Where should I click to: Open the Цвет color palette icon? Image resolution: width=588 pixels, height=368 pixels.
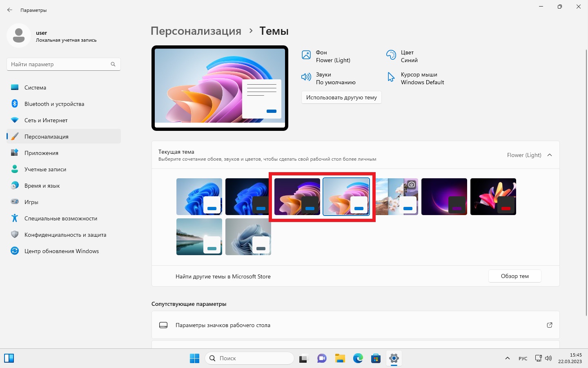391,55
